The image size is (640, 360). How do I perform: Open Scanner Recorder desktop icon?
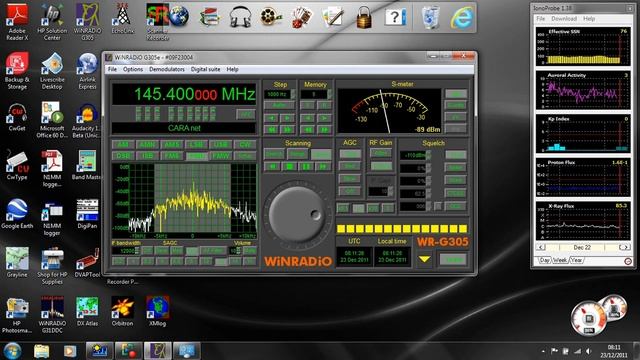pos(158,22)
